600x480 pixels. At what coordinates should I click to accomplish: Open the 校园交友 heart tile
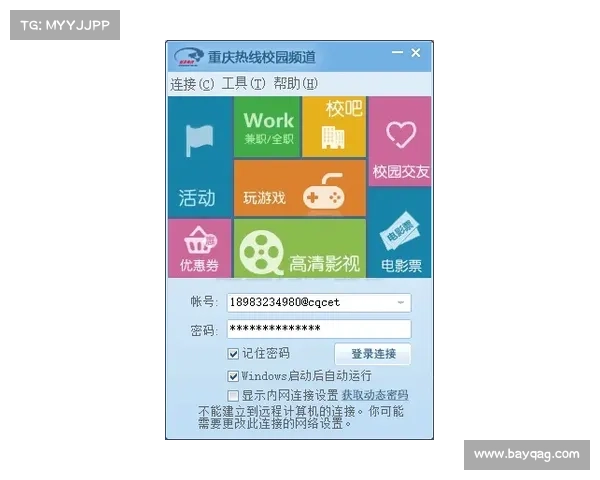[x=400, y=141]
